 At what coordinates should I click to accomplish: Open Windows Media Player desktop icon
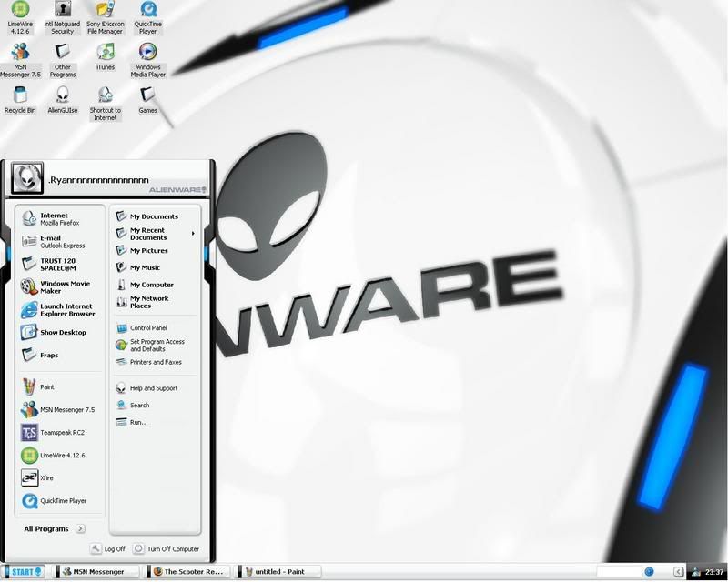point(148,58)
